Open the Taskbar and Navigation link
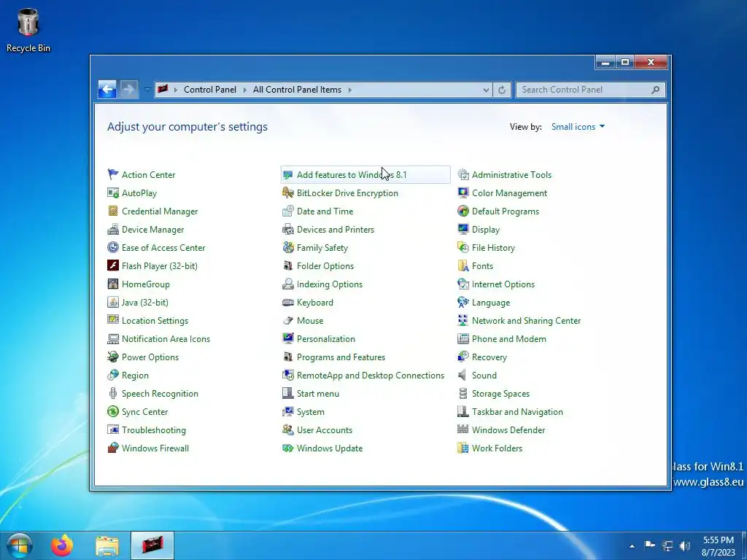 (x=517, y=412)
